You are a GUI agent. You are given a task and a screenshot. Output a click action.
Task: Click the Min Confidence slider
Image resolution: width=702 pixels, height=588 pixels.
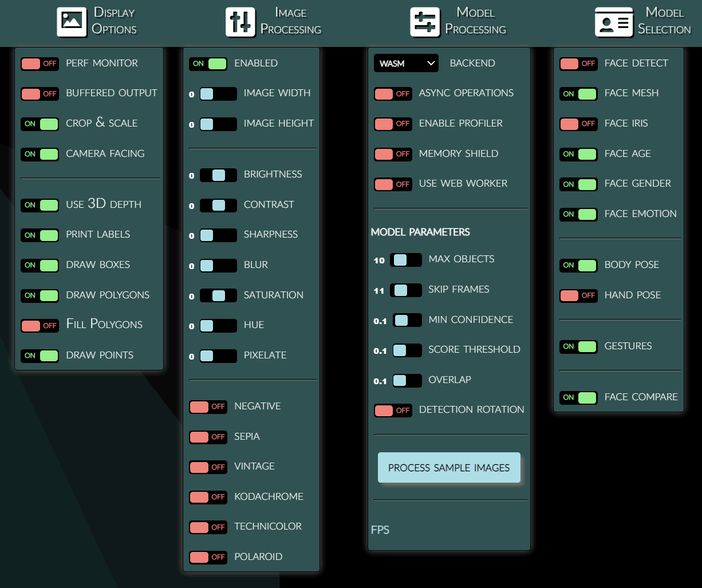[405, 320]
